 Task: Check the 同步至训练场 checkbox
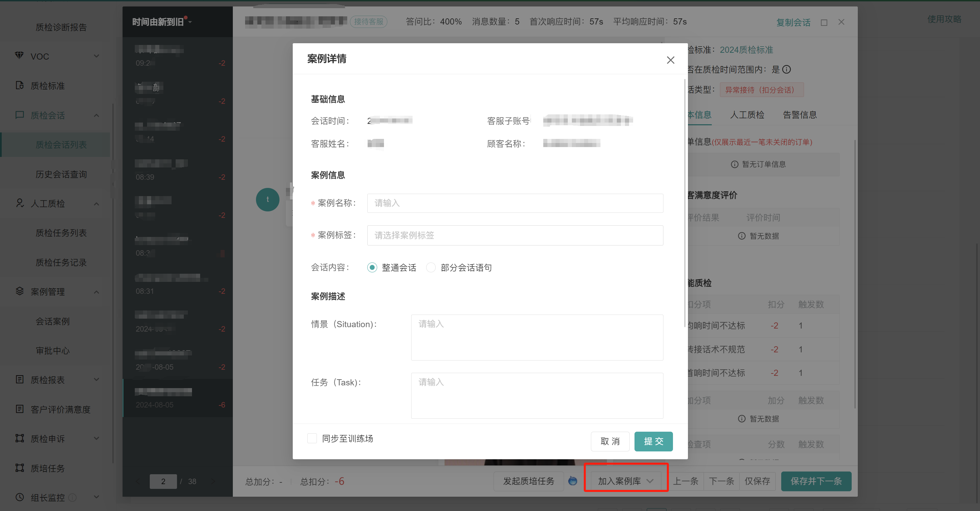point(312,438)
